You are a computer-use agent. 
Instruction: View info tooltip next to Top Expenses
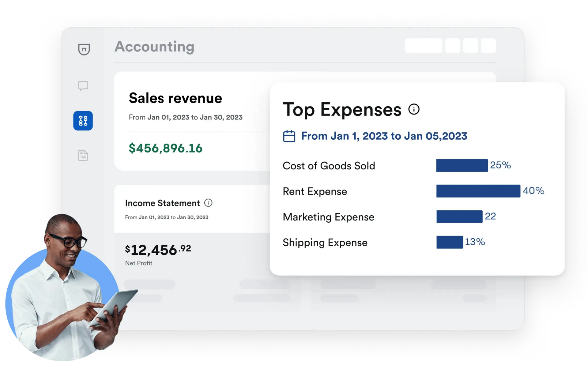414,109
